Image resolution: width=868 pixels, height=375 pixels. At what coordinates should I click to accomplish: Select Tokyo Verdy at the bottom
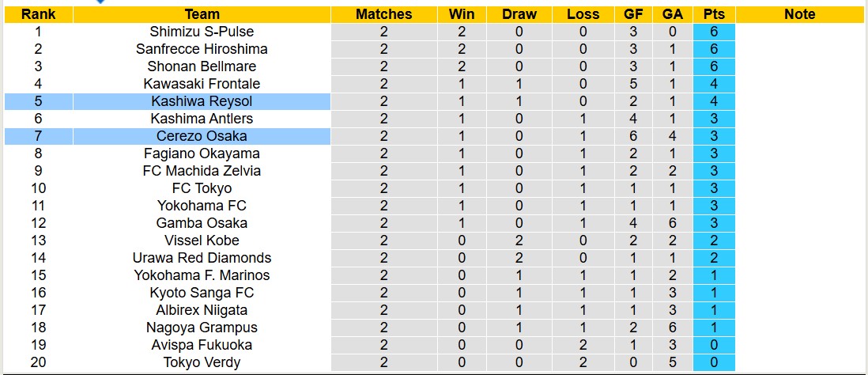coord(202,362)
